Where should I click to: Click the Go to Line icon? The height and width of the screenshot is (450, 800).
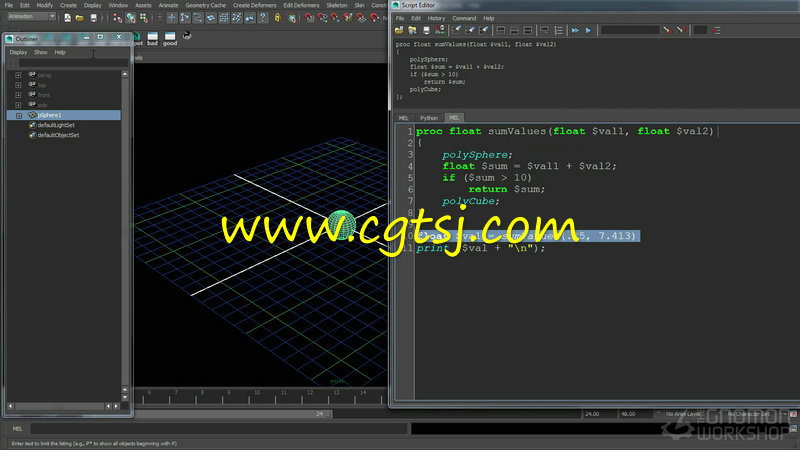point(717,31)
